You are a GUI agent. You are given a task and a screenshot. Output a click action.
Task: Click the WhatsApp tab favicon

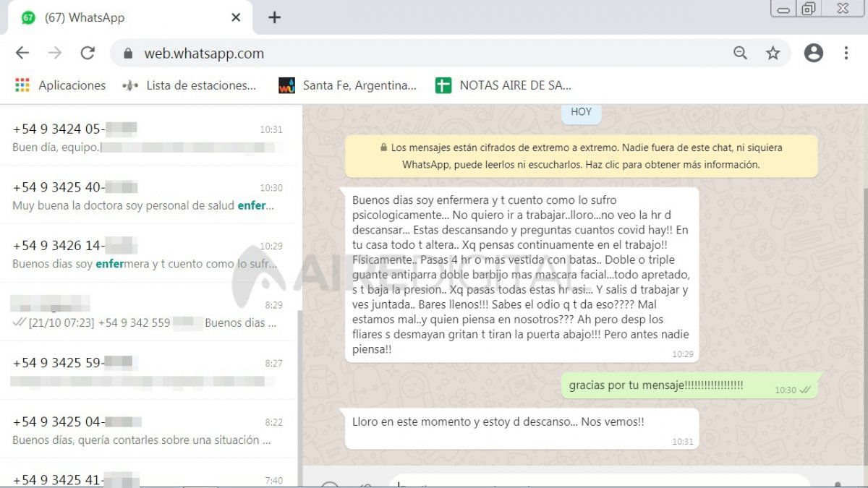(x=28, y=17)
